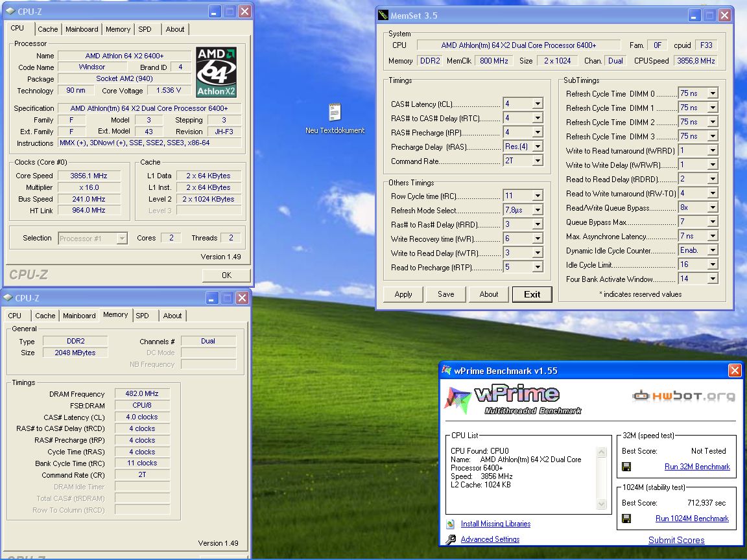Viewport: 747px width, 560px height.
Task: Click the Advanced Settings wrench icon
Action: point(450,539)
